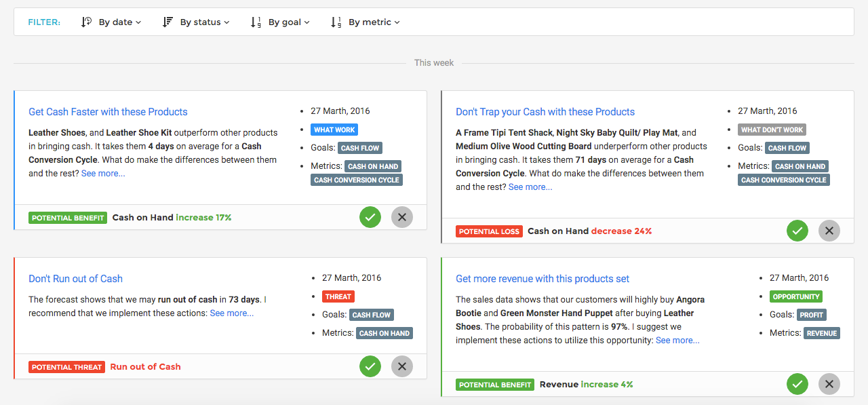This screenshot has height=405, width=868.
Task: Open Get more revenue with this products set
Action: [x=542, y=279]
